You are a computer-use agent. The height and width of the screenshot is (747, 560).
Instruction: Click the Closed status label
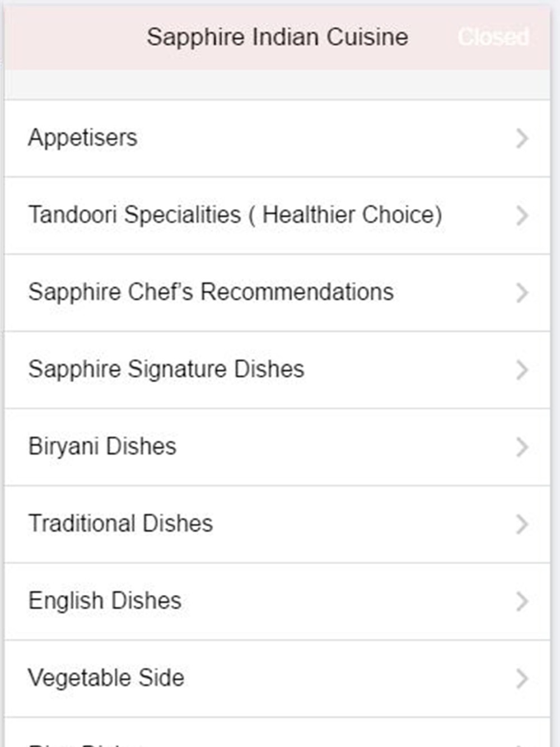click(493, 37)
